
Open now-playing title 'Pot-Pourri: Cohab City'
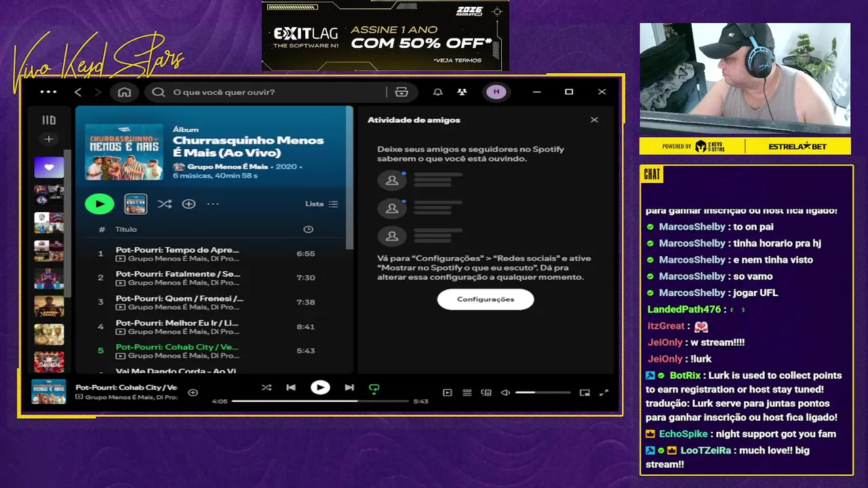tap(126, 387)
